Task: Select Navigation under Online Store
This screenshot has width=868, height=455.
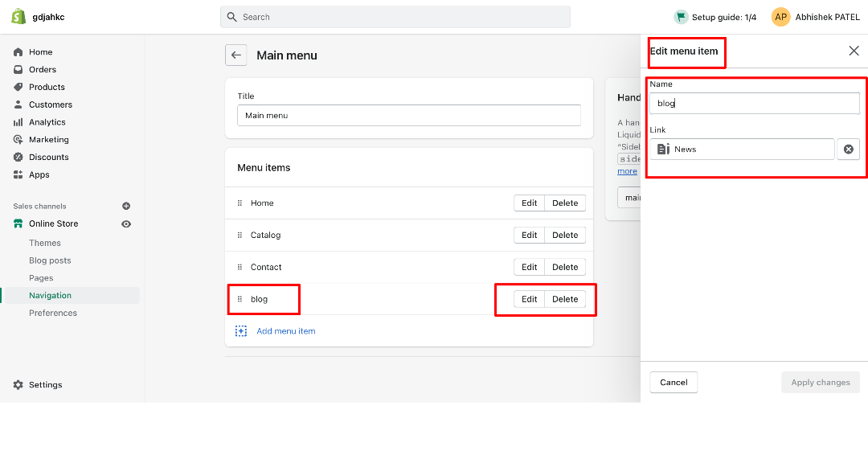Action: (x=50, y=296)
